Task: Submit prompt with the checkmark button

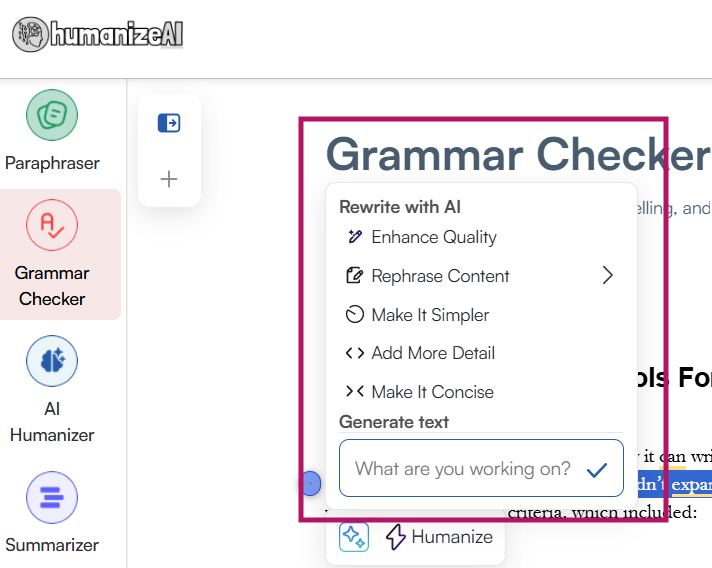Action: click(x=597, y=469)
